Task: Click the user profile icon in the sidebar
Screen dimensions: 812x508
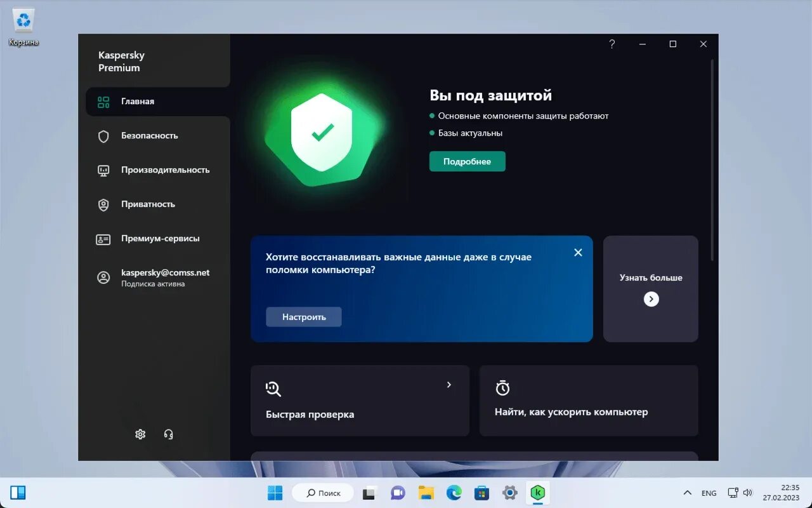Action: [103, 277]
